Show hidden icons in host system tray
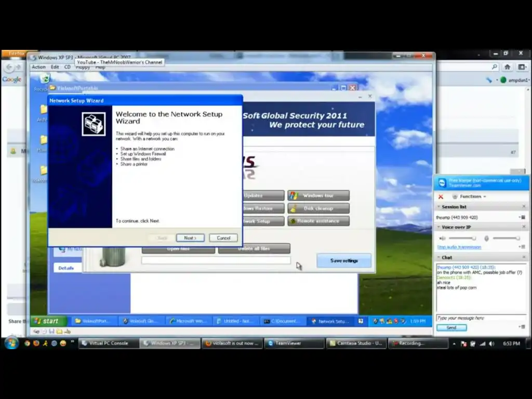 [x=454, y=344]
